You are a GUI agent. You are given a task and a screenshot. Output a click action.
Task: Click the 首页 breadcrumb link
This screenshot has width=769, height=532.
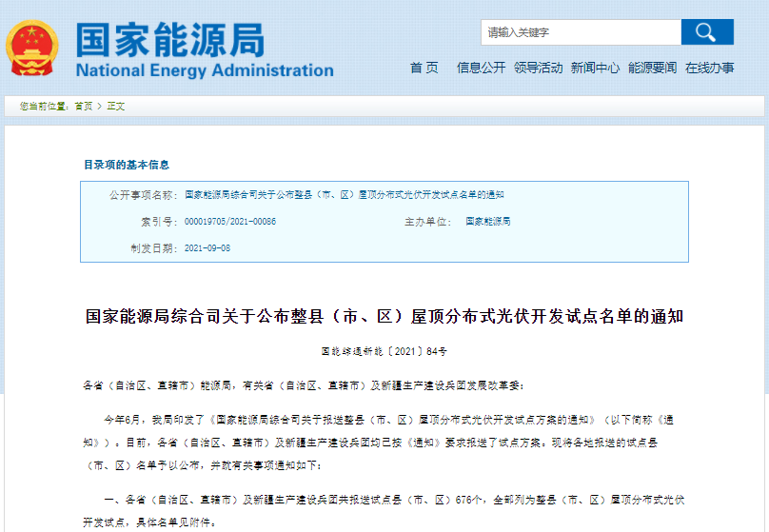pyautogui.click(x=84, y=107)
